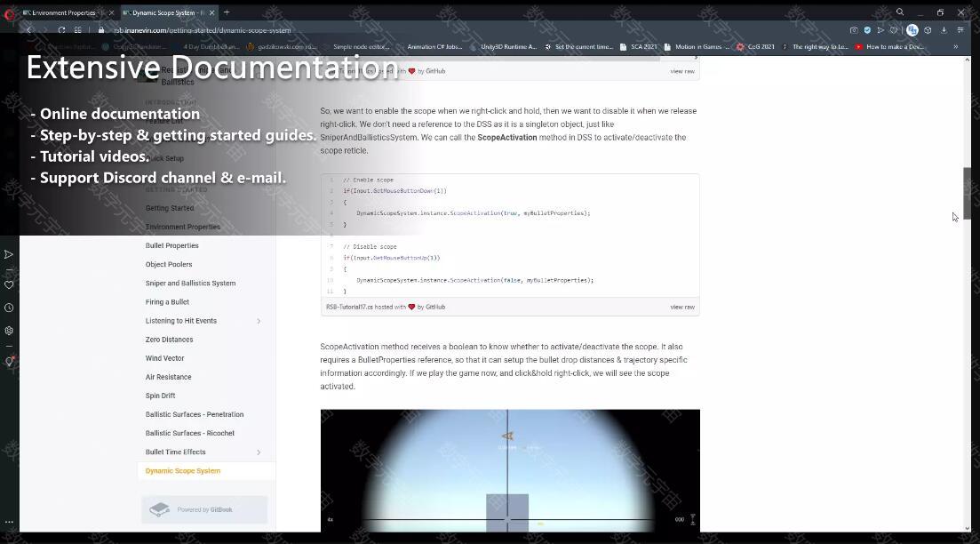Image resolution: width=980 pixels, height=544 pixels.
Task: Open Listening to Hit Events page
Action: point(181,321)
